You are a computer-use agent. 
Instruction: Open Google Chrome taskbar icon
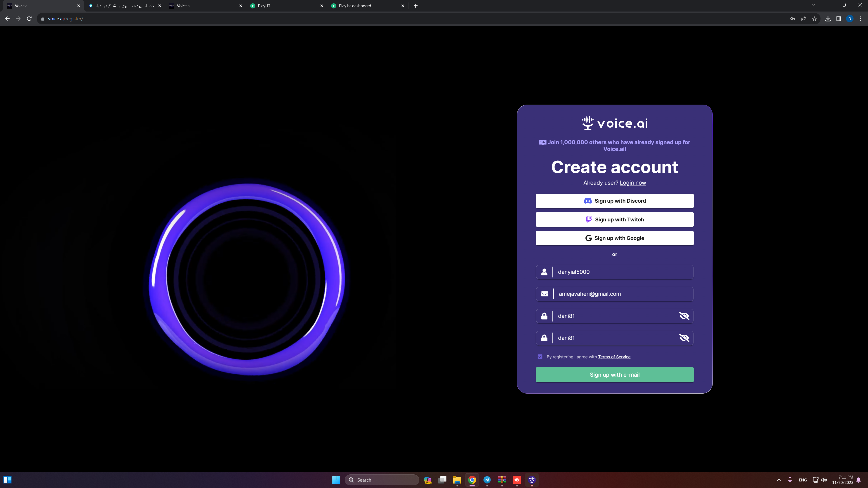pos(472,480)
